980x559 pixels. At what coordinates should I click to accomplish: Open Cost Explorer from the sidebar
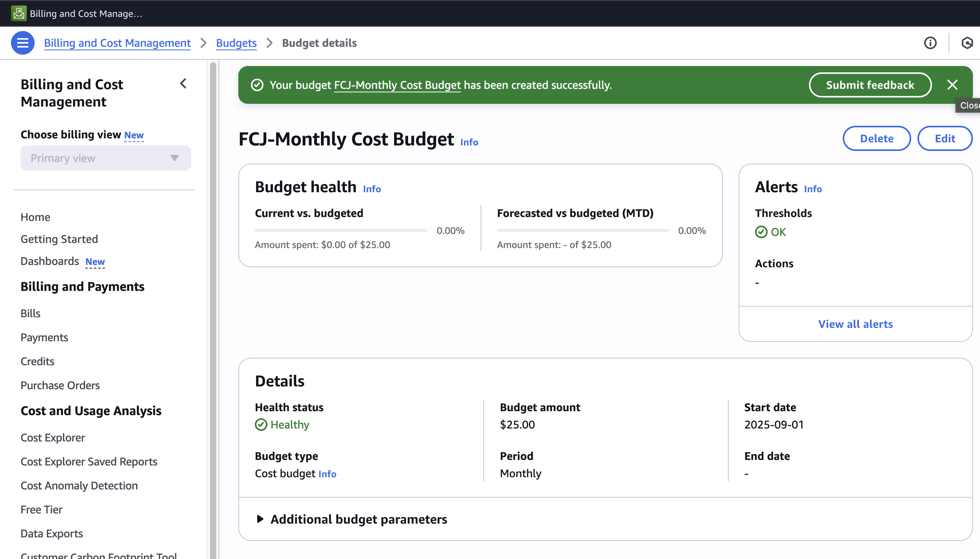point(53,438)
